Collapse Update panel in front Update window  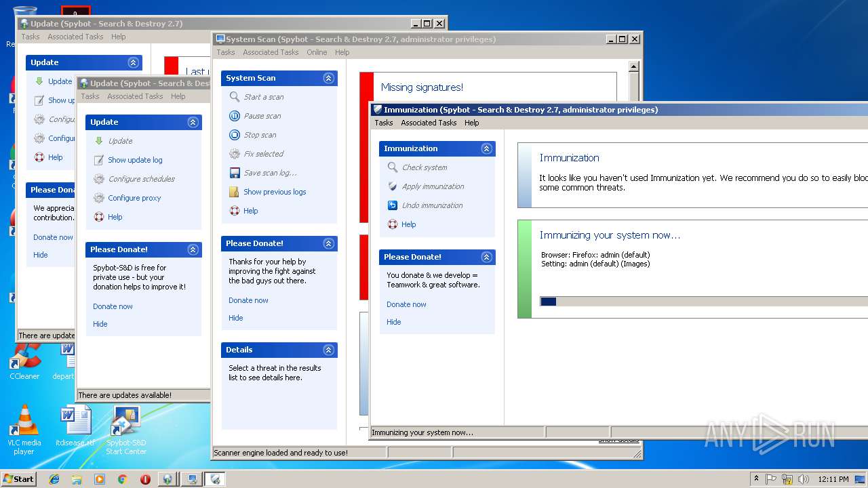click(x=193, y=122)
